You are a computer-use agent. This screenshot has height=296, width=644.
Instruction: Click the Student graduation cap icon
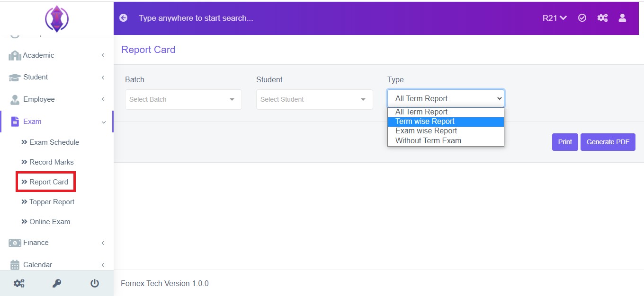[x=15, y=77]
